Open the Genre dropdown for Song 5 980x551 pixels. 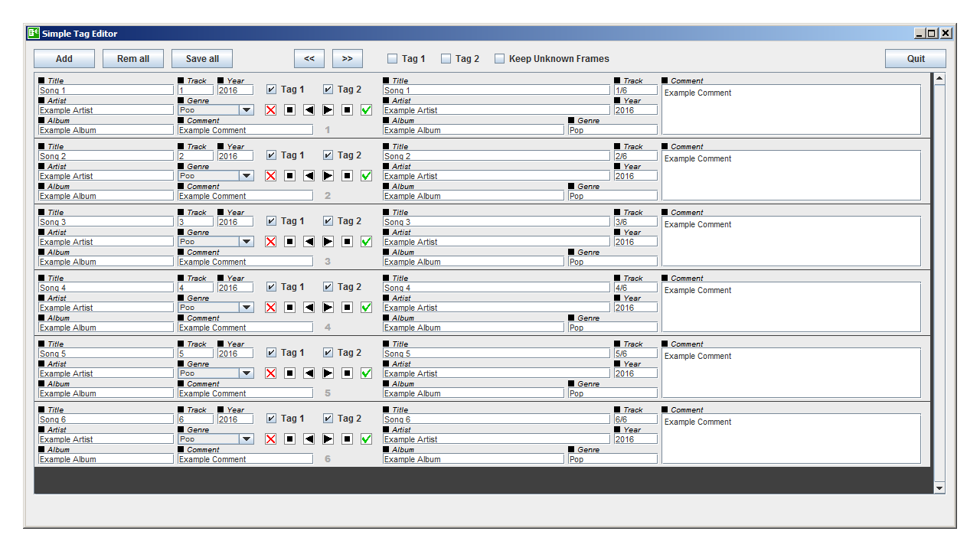(x=216, y=373)
